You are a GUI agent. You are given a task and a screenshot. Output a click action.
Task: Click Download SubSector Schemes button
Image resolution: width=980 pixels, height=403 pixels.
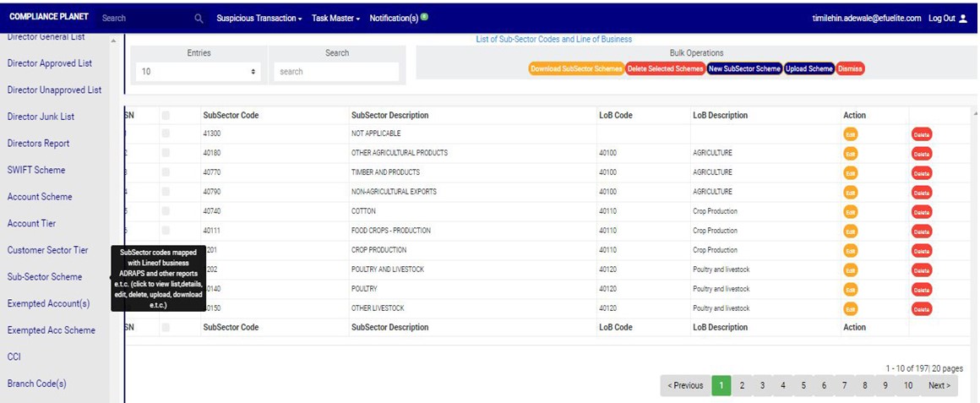pyautogui.click(x=576, y=68)
